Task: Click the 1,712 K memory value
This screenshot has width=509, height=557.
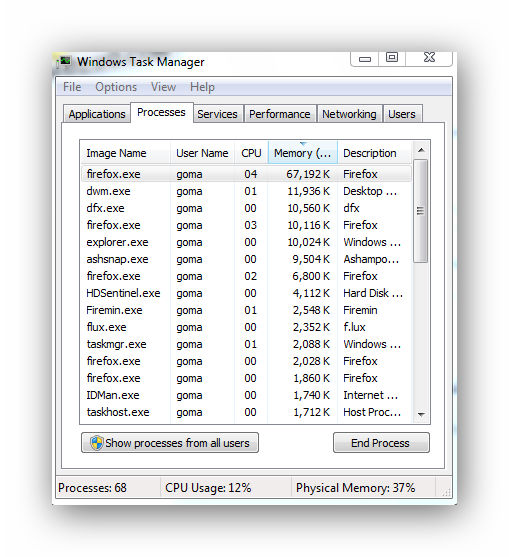Action: [311, 412]
